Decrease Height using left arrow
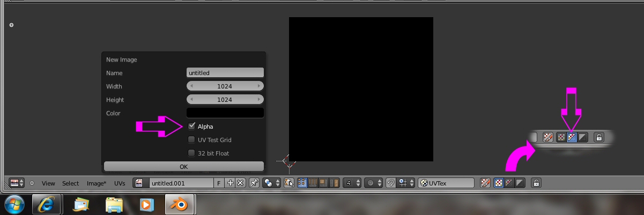Image resolution: width=644 pixels, height=215 pixels. coord(191,99)
